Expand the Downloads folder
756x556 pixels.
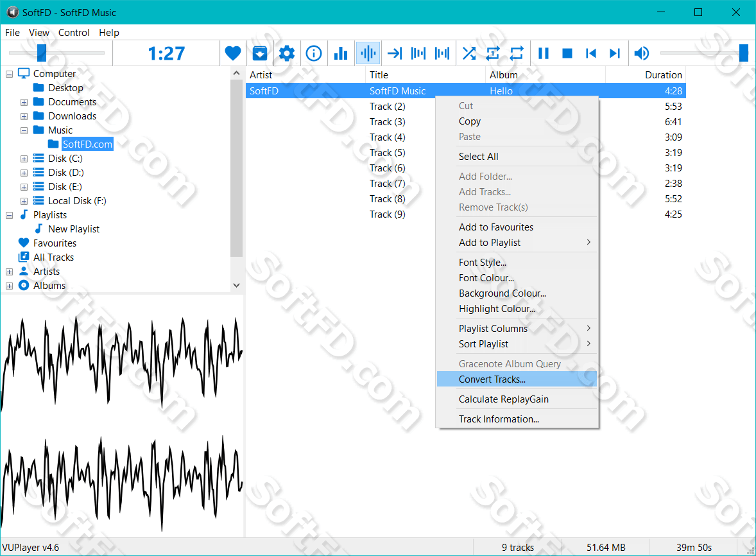(x=24, y=117)
